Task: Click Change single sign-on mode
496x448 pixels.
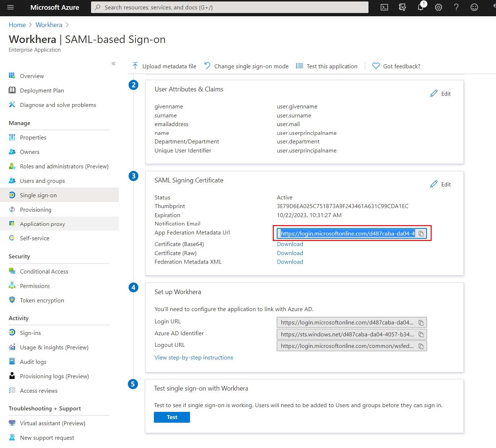Action: click(246, 66)
